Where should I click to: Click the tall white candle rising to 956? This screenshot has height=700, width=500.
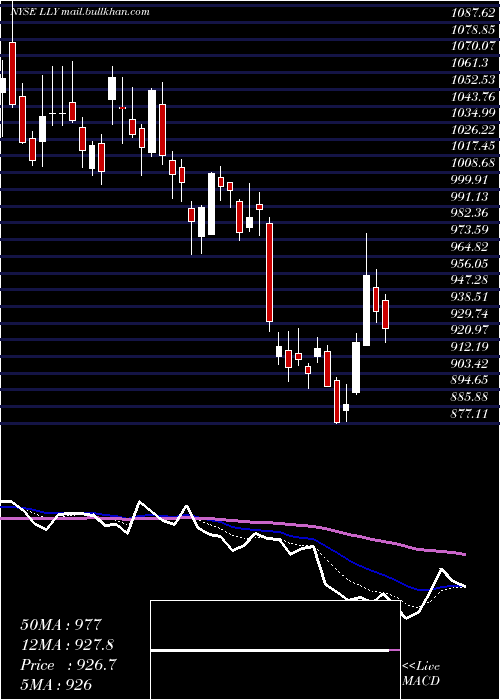[367, 310]
